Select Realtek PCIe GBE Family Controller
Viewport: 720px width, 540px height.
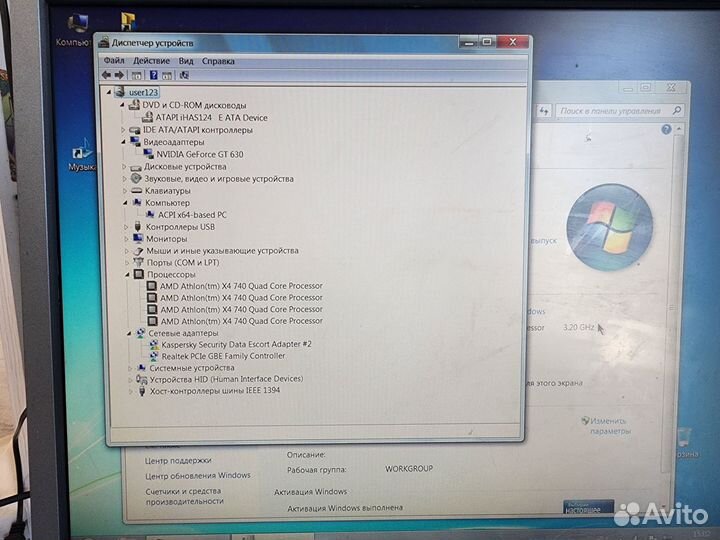coord(223,356)
